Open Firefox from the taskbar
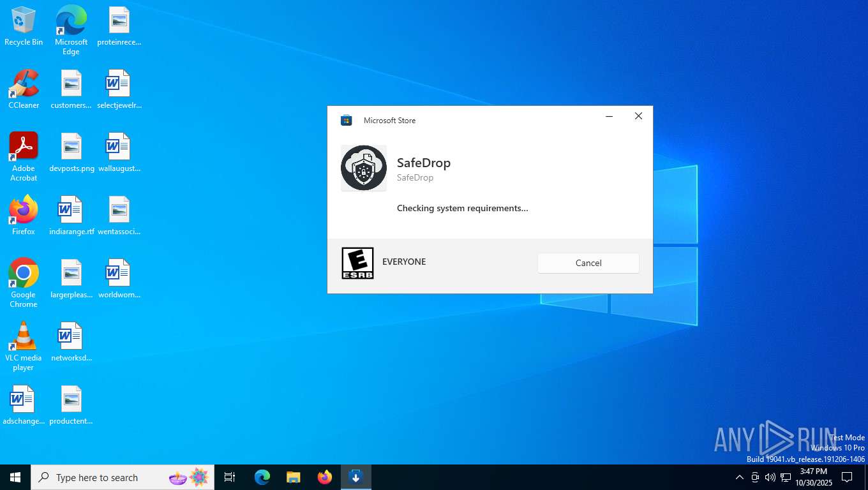 [x=325, y=477]
